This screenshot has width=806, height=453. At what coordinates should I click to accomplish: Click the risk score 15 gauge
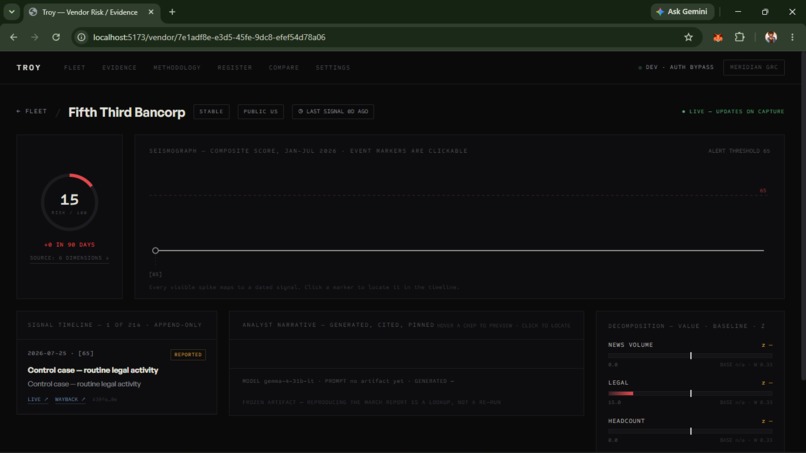[69, 202]
